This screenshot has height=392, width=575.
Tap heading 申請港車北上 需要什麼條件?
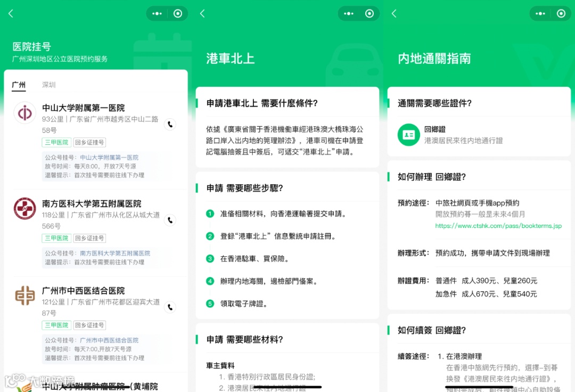[x=262, y=103]
